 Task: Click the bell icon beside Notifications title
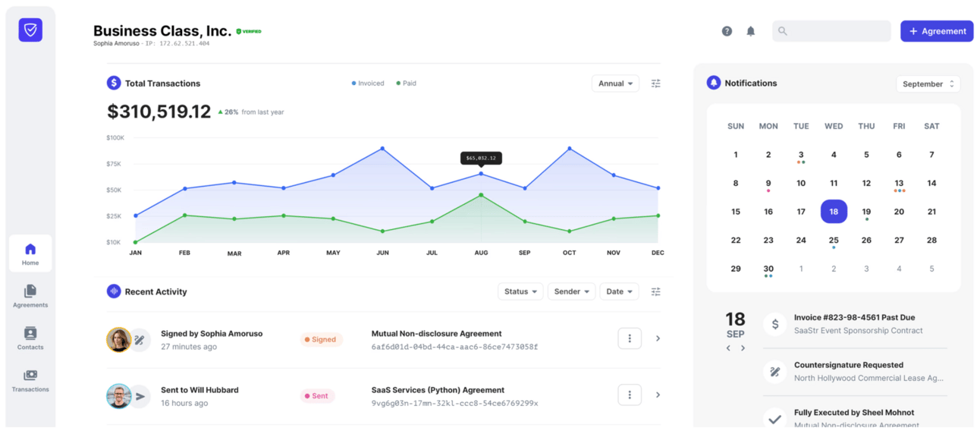tap(714, 83)
